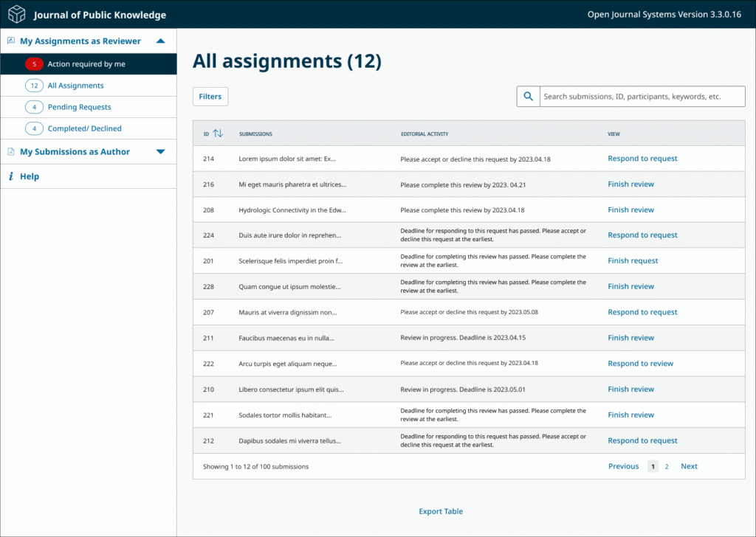The height and width of the screenshot is (537, 756).
Task: Click the icon beside My Submissions as Author
Action: coord(10,151)
